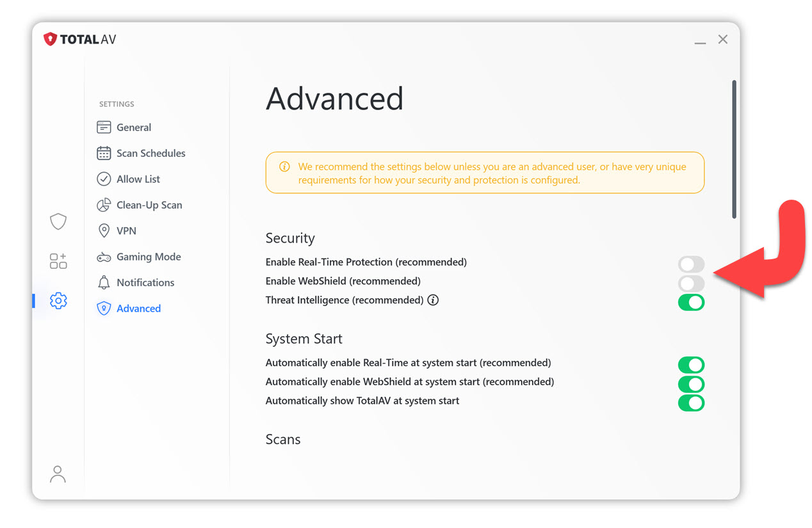
Task: Toggle automatic WebShield at system start
Action: (x=691, y=384)
